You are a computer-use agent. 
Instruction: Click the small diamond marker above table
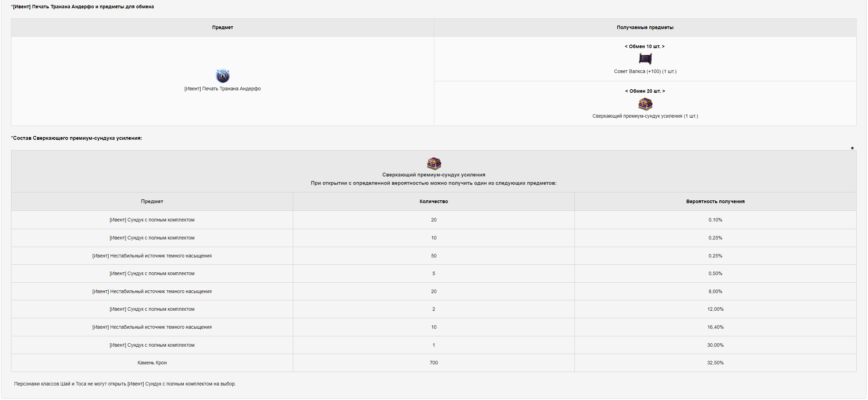(x=852, y=148)
